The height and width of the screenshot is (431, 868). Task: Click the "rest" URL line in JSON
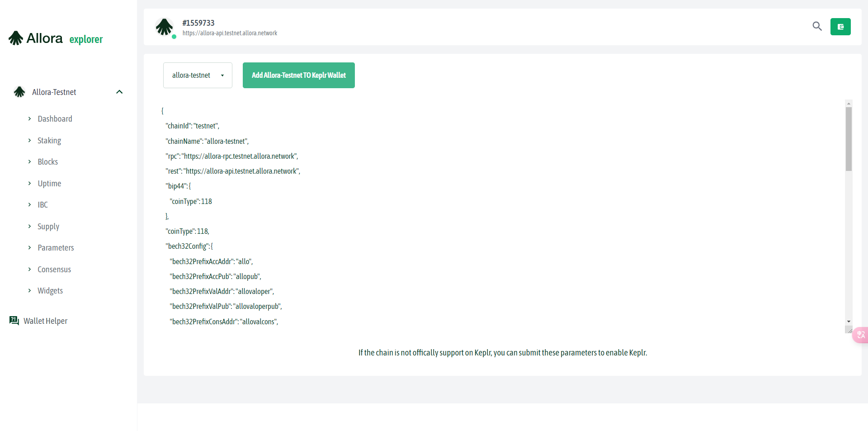point(233,171)
